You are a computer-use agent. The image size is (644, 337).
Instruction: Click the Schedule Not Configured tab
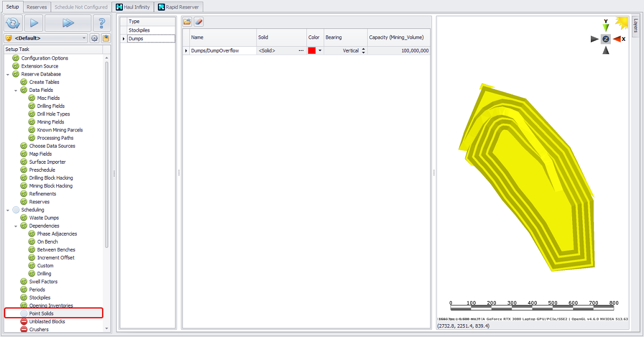pos(81,7)
